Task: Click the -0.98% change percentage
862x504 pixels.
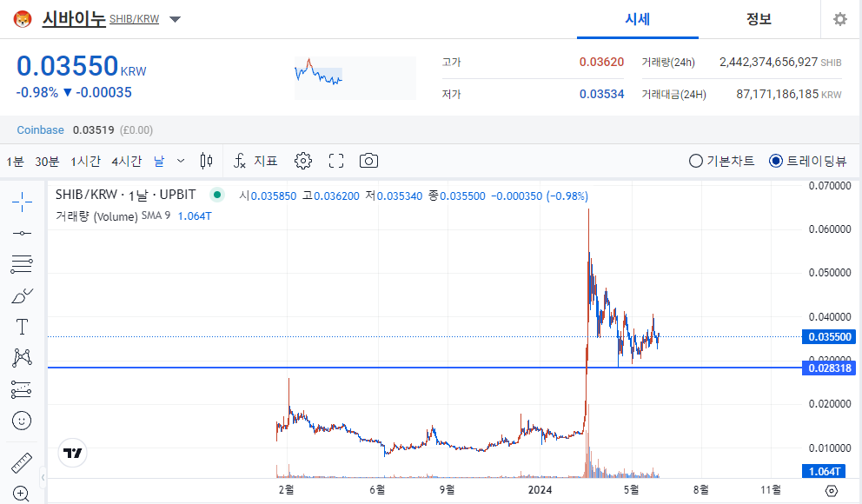Action: coord(36,92)
